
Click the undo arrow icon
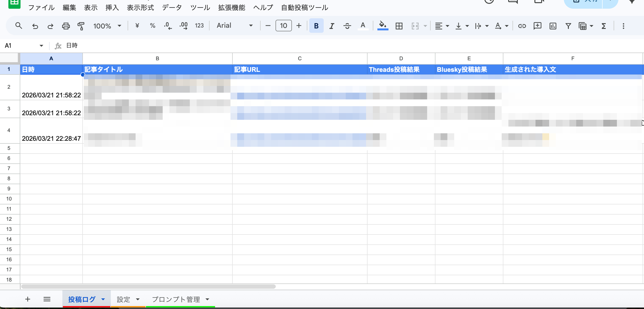coord(35,26)
